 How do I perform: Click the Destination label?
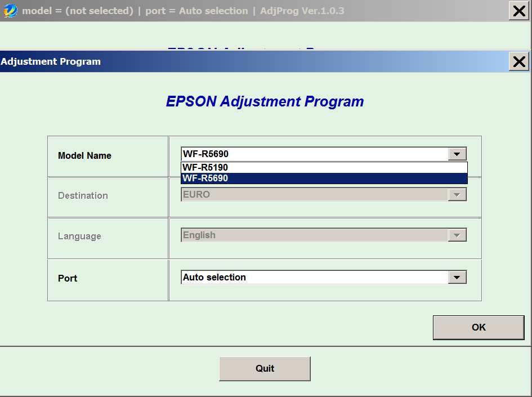[x=83, y=195]
